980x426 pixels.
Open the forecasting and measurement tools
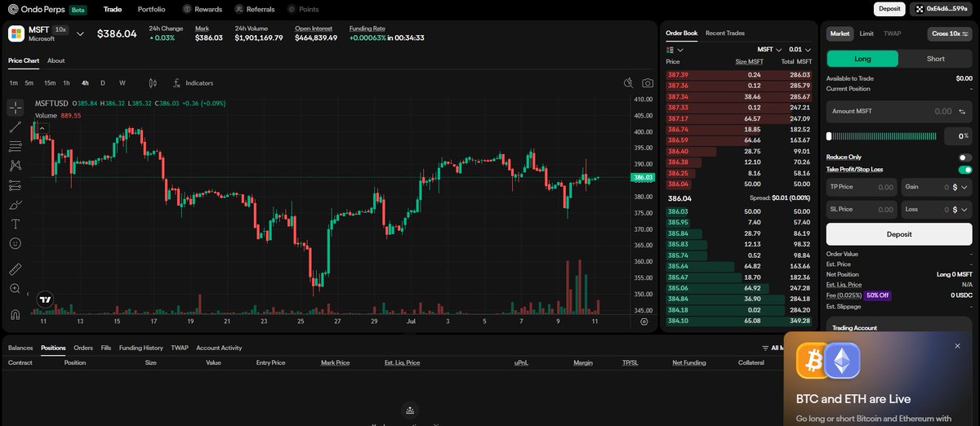click(x=16, y=185)
